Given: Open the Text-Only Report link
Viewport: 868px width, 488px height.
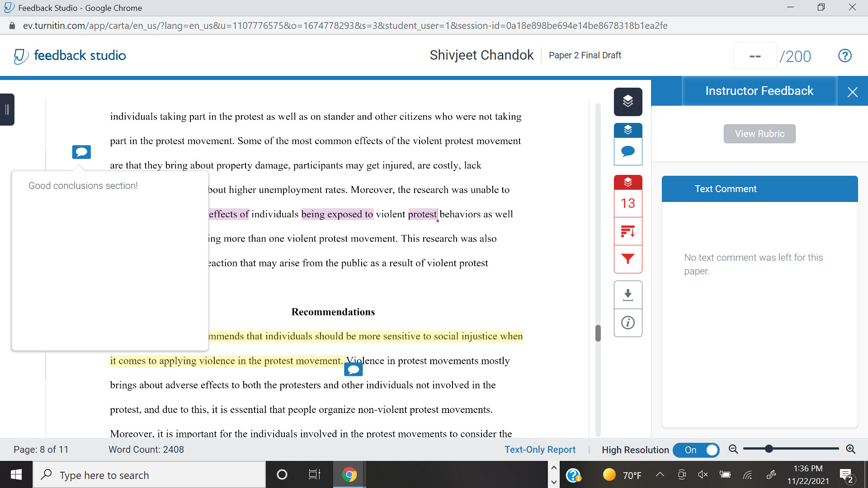Looking at the screenshot, I should 540,450.
